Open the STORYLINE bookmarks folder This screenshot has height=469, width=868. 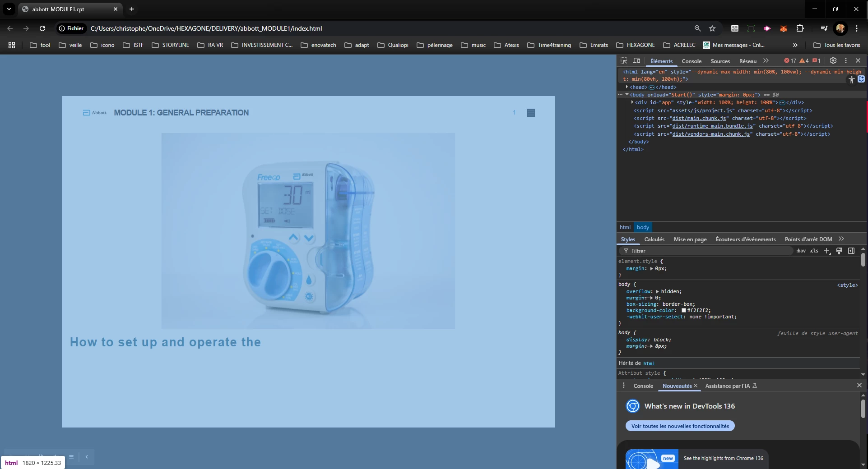point(170,45)
